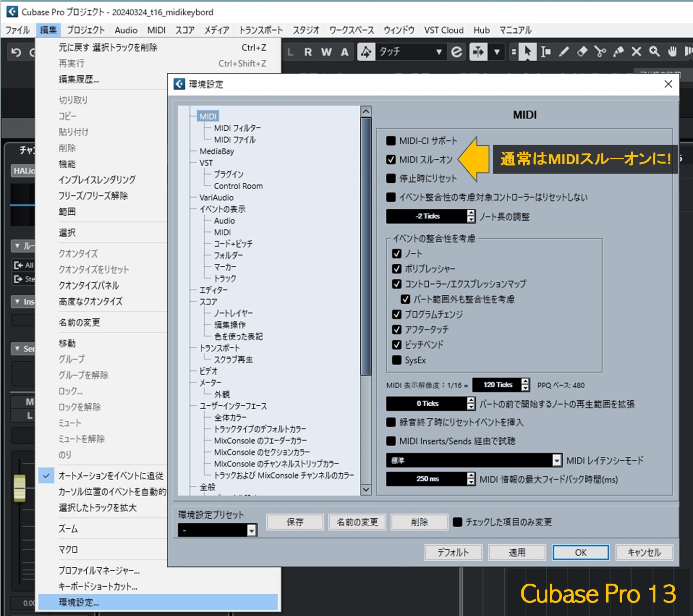The width and height of the screenshot is (693, 616).
Task: Click the Cubase logo in the main title bar
Action: [x=12, y=12]
